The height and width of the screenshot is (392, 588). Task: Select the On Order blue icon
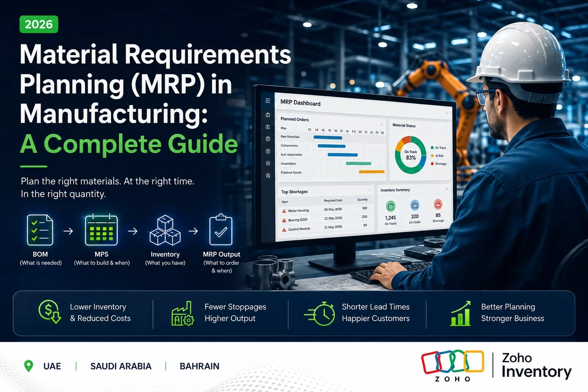[415, 206]
